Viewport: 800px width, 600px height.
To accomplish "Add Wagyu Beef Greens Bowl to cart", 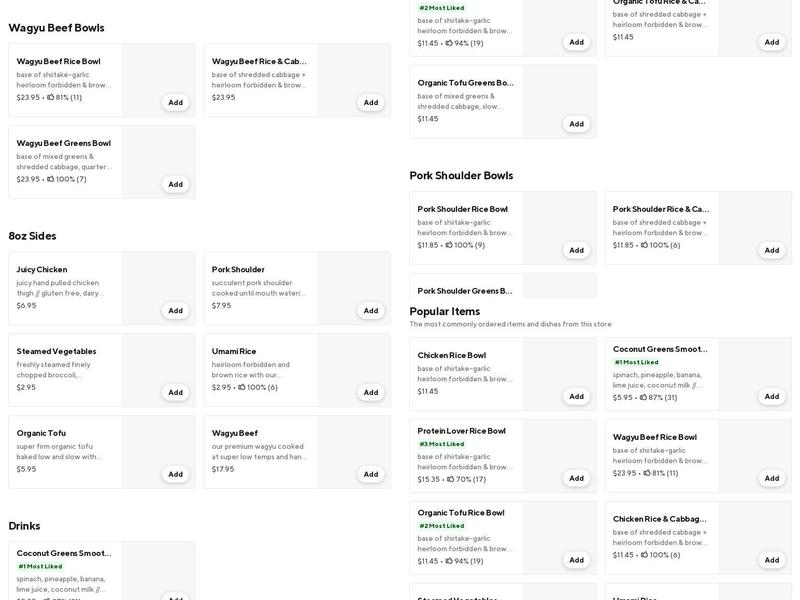I will click(175, 184).
